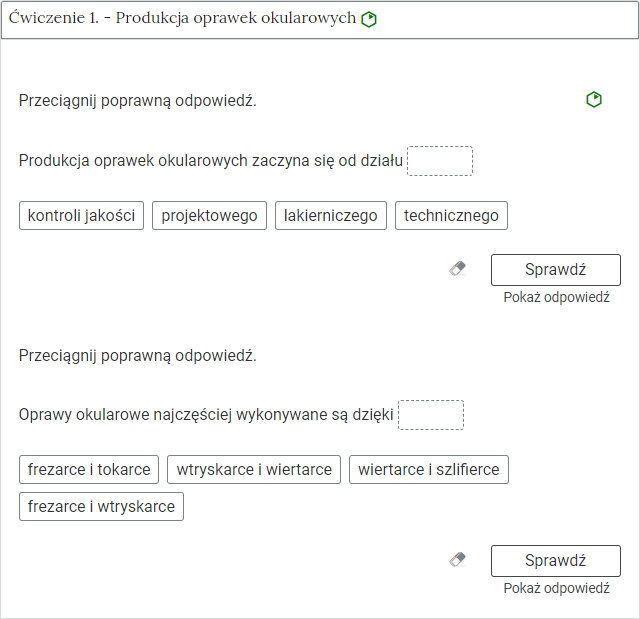Click the 'frezarce i wtryskarce' answer chip
This screenshot has height=619, width=640.
coord(101,507)
